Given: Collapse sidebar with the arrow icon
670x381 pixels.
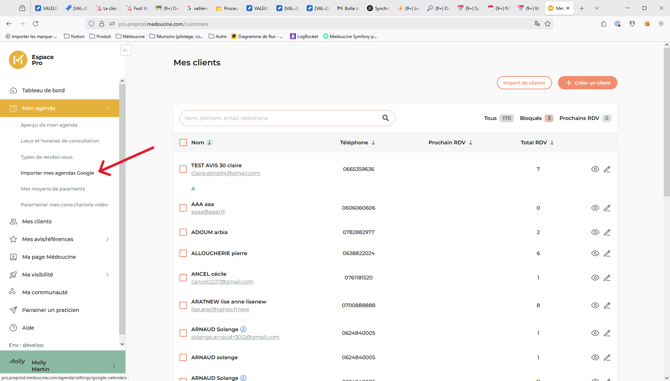Looking at the screenshot, I should click(x=125, y=50).
